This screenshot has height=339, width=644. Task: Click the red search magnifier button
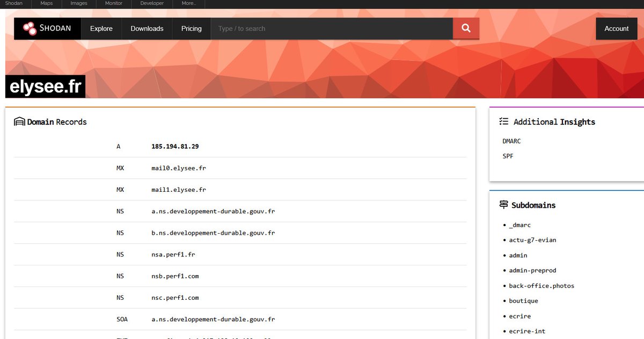point(466,28)
